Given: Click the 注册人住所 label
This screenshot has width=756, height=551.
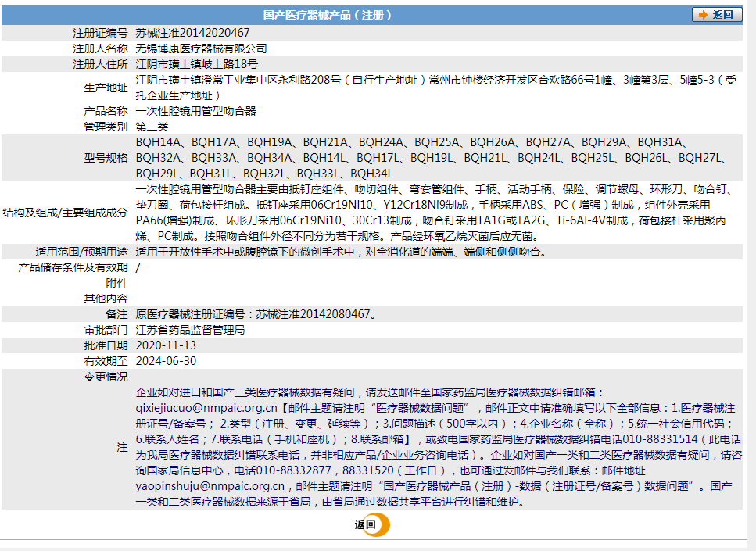Looking at the screenshot, I should click(100, 64).
